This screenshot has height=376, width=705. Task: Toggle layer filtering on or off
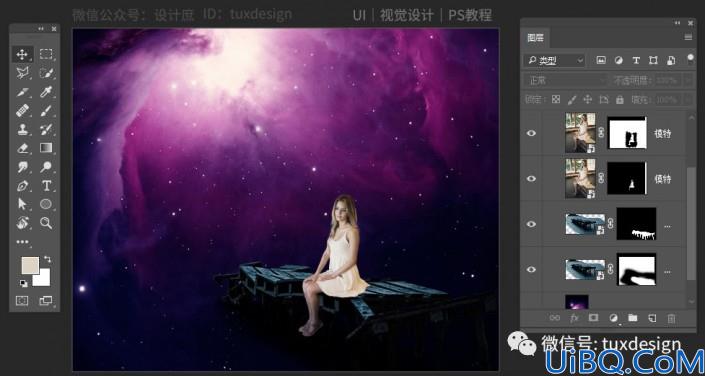tap(690, 59)
